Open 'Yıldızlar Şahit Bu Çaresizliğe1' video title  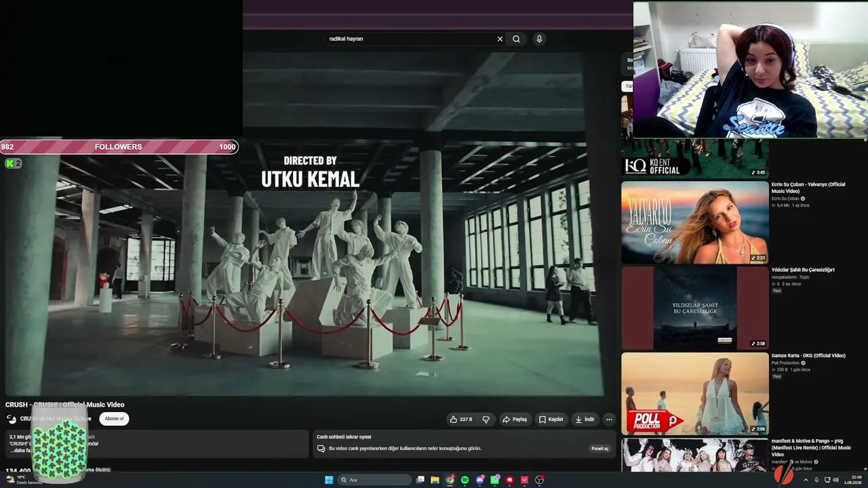point(803,270)
